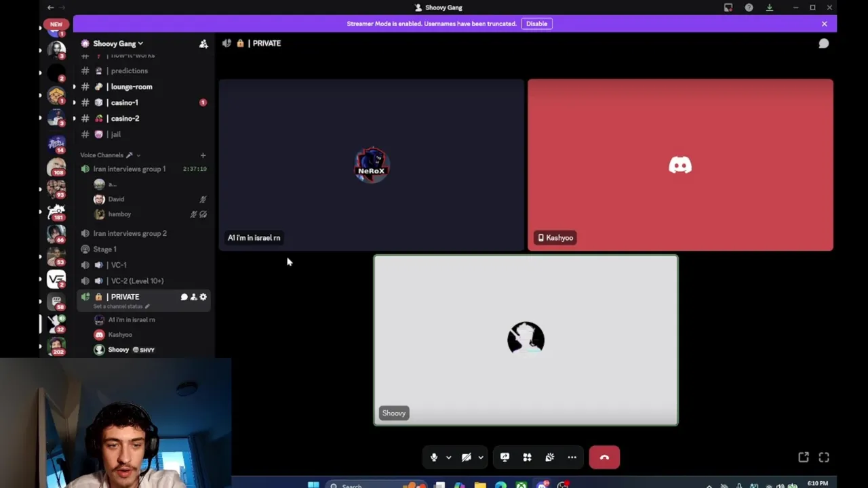Open the server with the 181 badge
Viewport: 868px width, 488px height.
tap(56, 211)
